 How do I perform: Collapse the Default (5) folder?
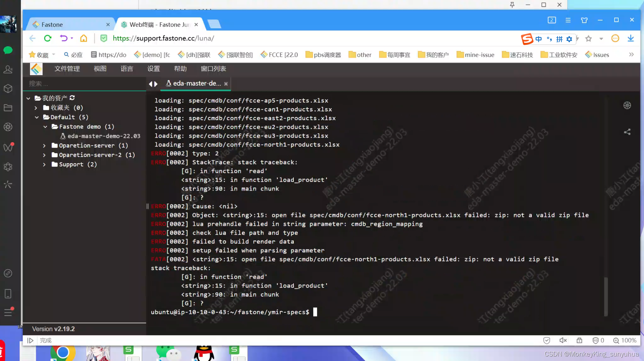(x=37, y=117)
